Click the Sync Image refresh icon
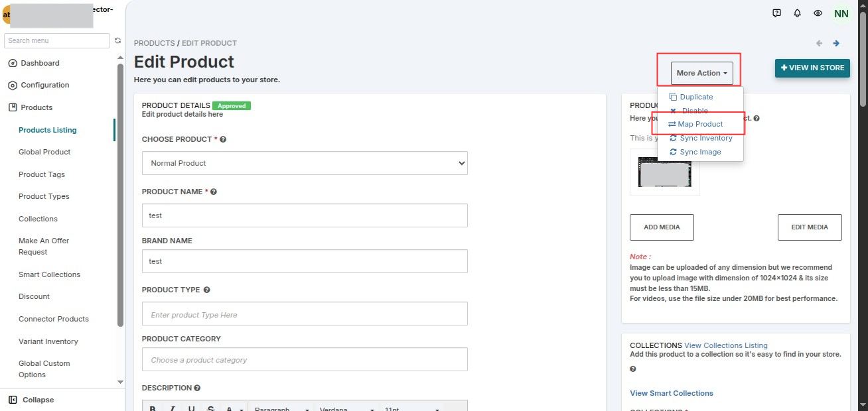The height and width of the screenshot is (411, 868). [x=674, y=152]
